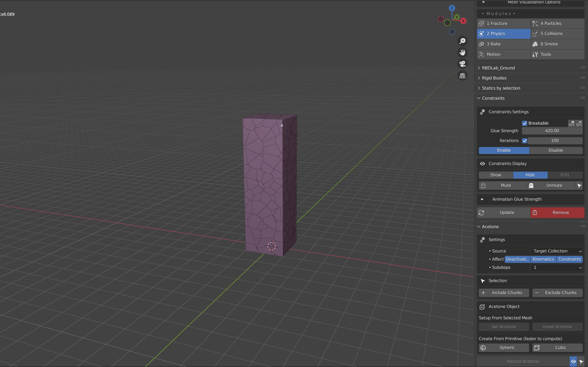This screenshot has width=588, height=367.
Task: Click the Iterations value field showing 100
Action: point(555,141)
